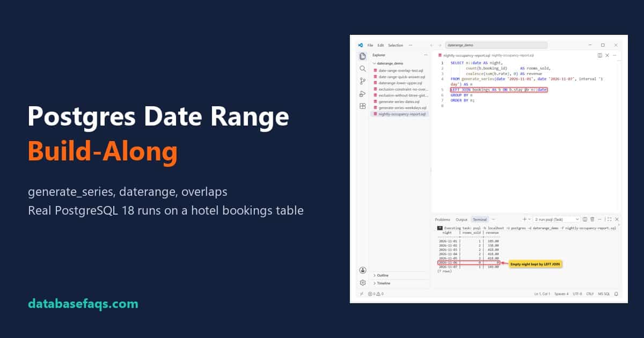Split the editor to the right
The image size is (644, 338).
click(600, 55)
